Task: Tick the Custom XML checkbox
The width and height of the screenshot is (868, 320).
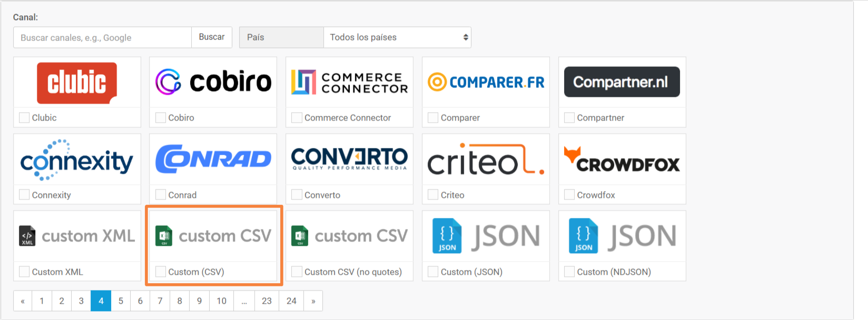Action: (24, 272)
